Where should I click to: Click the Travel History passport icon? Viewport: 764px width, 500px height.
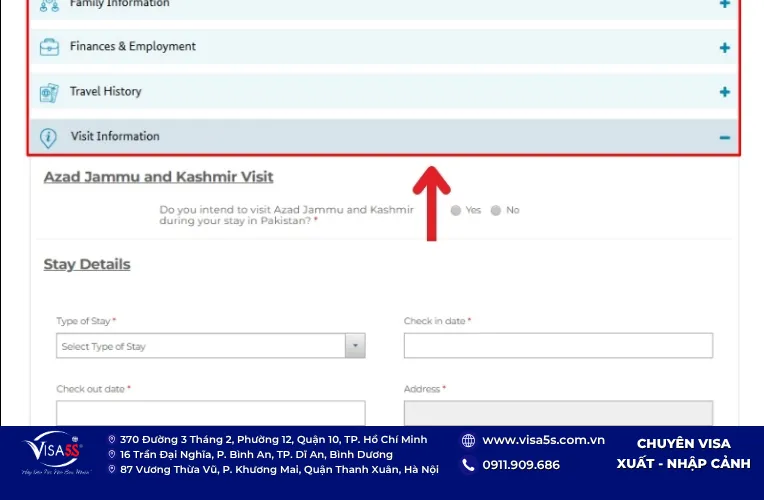tap(49, 92)
